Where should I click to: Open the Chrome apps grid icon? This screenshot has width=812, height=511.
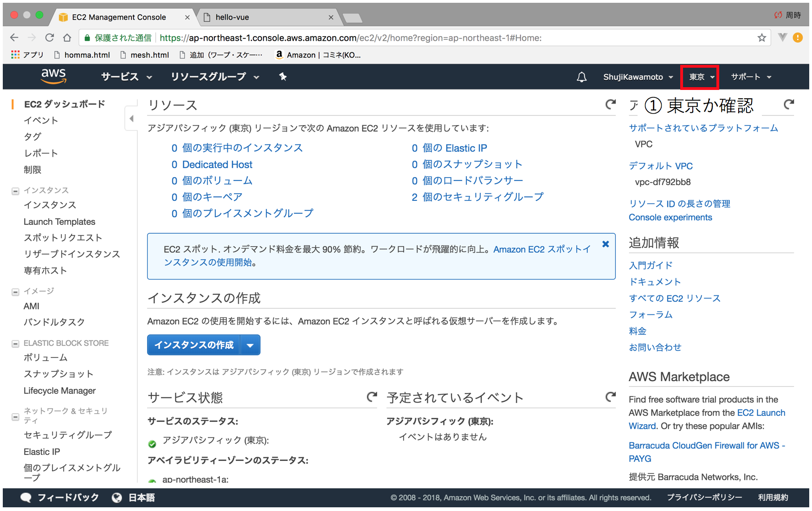click(15, 55)
